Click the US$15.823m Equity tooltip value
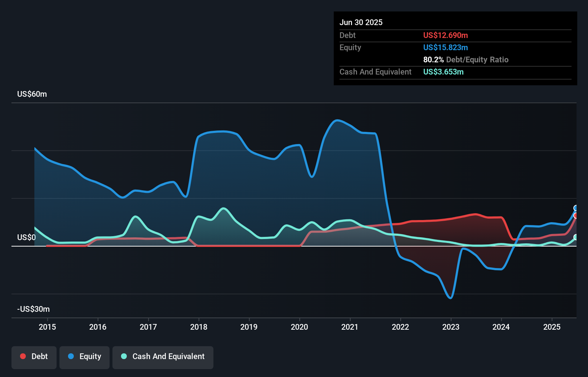 [445, 47]
